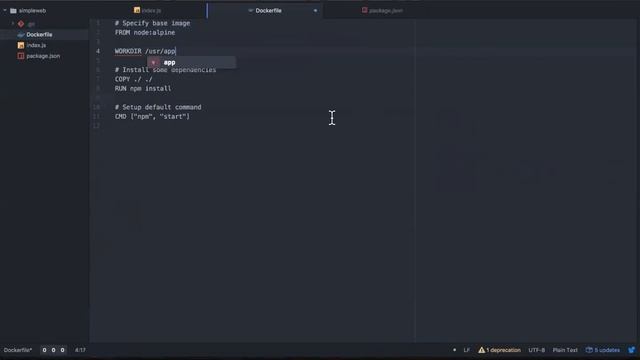Click the package.json tab file icon
640x360 pixels.
(364, 10)
